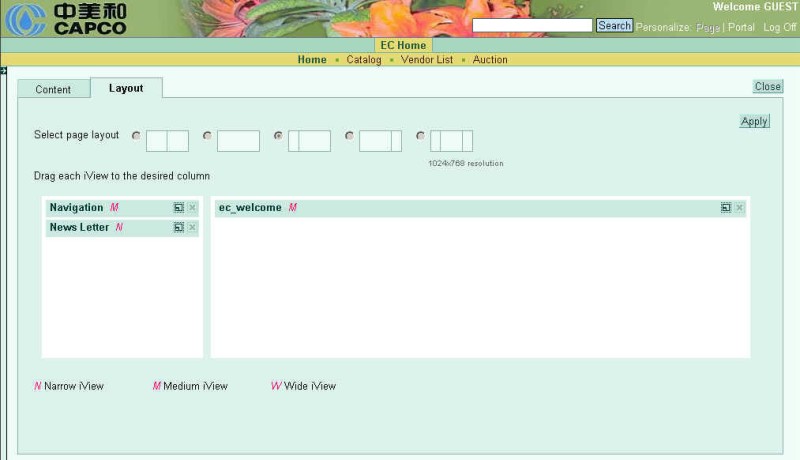The image size is (800, 460).
Task: Select the wide-narrow two column layout
Action: tap(350, 136)
